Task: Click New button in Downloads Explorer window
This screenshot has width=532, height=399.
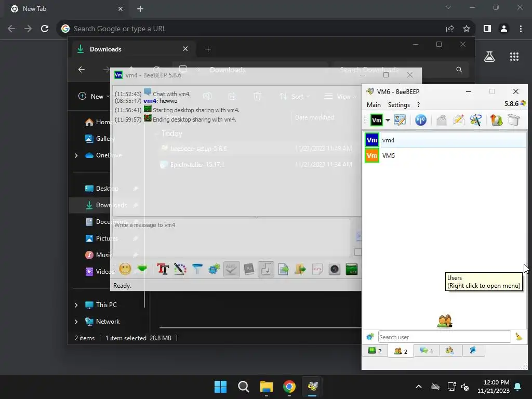Action: [x=94, y=96]
